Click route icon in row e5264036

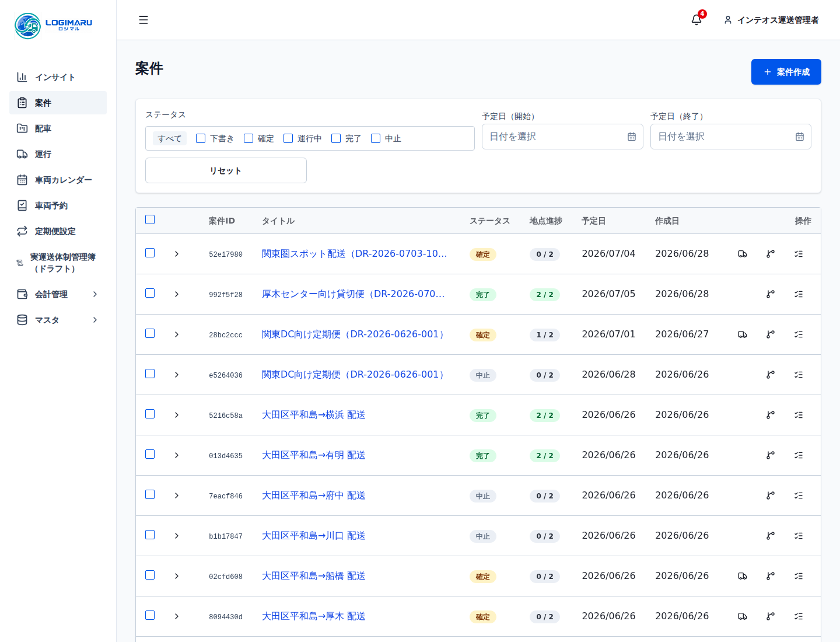771,375
